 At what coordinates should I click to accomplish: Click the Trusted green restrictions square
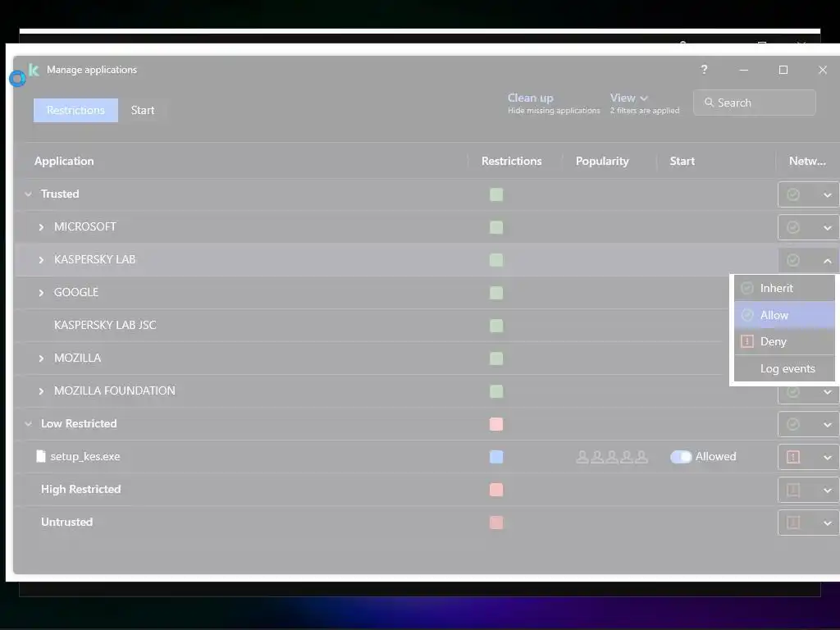pyautogui.click(x=496, y=194)
